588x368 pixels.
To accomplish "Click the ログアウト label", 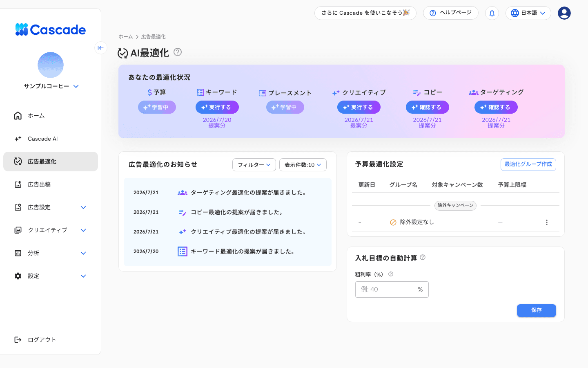I will (x=42, y=340).
